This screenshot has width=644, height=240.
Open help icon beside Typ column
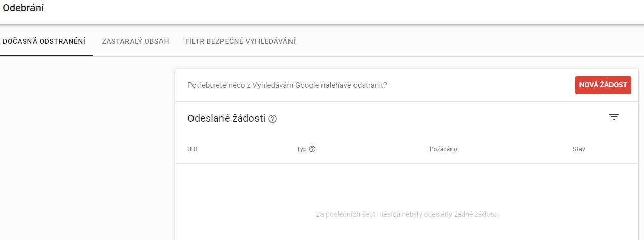312,149
